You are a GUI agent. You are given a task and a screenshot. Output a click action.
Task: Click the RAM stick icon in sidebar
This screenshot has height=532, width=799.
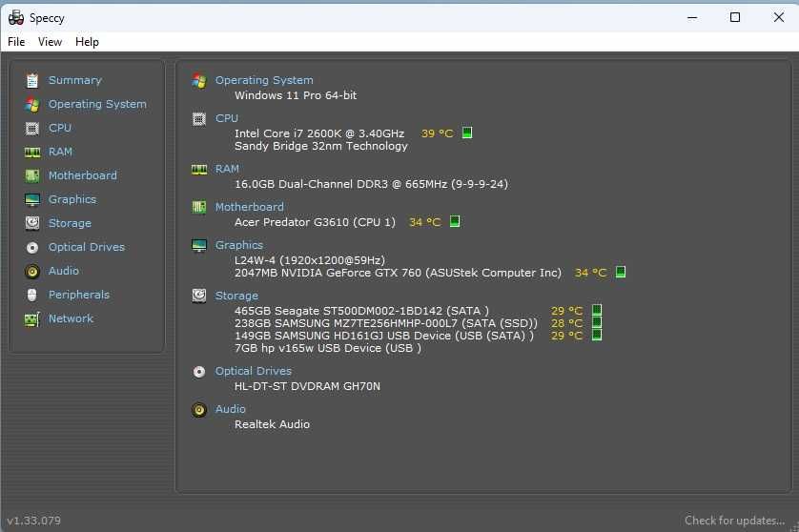32,153
